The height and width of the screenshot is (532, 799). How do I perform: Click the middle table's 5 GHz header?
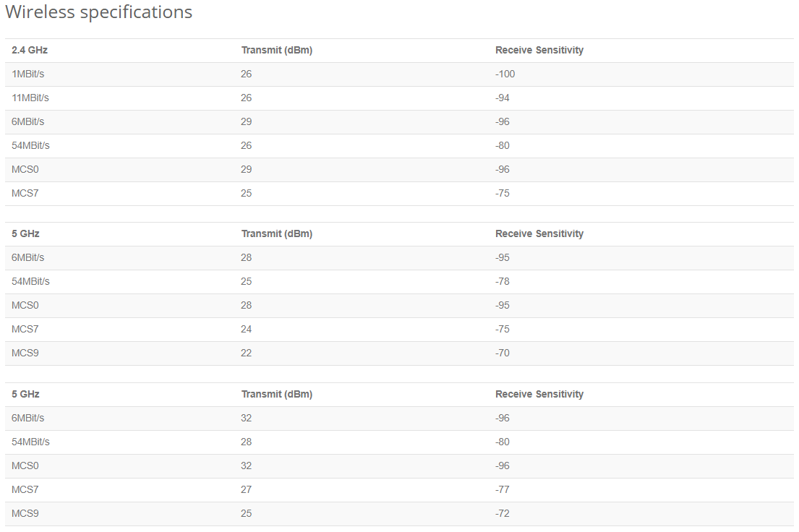coord(25,233)
